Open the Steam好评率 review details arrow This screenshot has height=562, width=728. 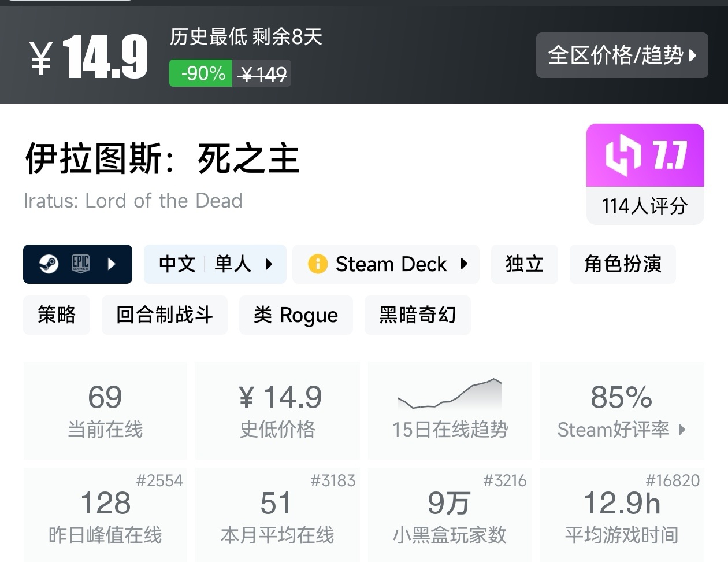pyautogui.click(x=682, y=430)
